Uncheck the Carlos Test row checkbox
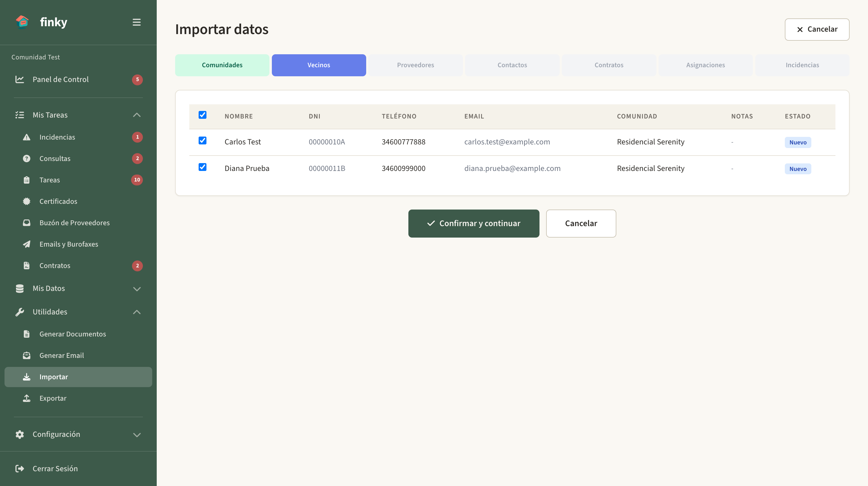The width and height of the screenshot is (868, 486). tap(203, 140)
